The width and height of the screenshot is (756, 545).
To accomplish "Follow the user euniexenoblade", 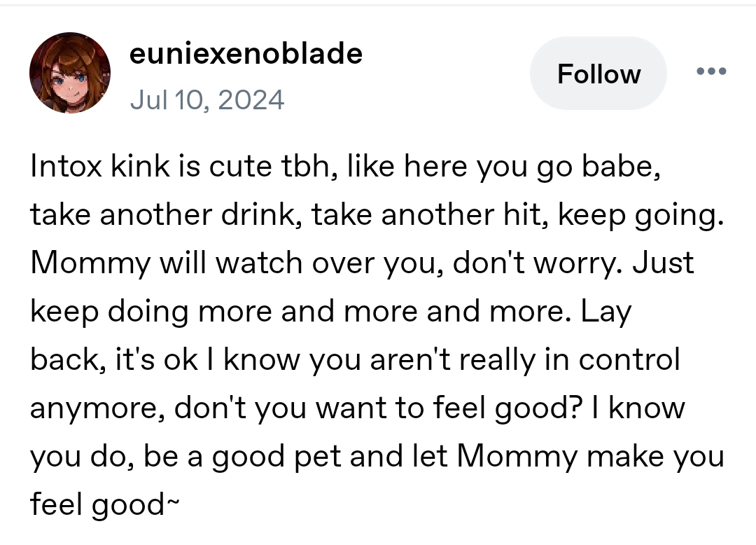I will 598,74.
